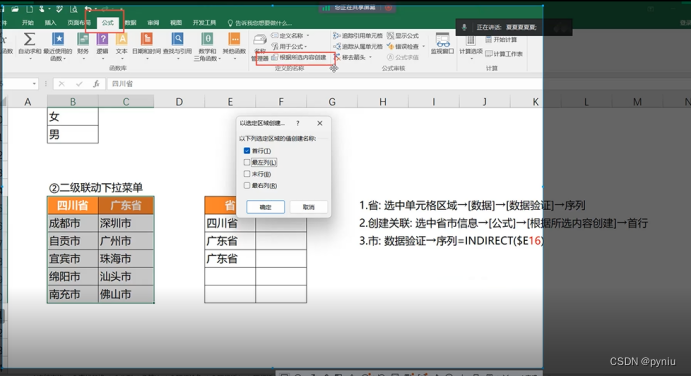Select the cell containing 珠海市

click(x=126, y=259)
